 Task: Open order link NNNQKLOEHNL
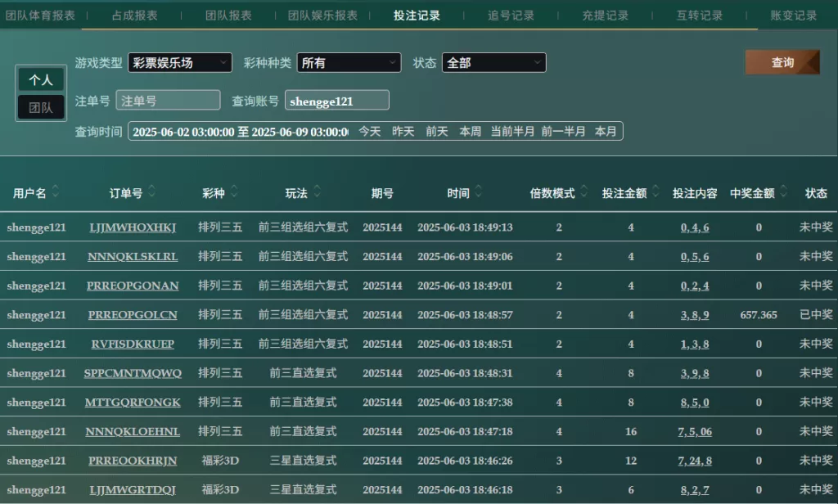pos(133,431)
